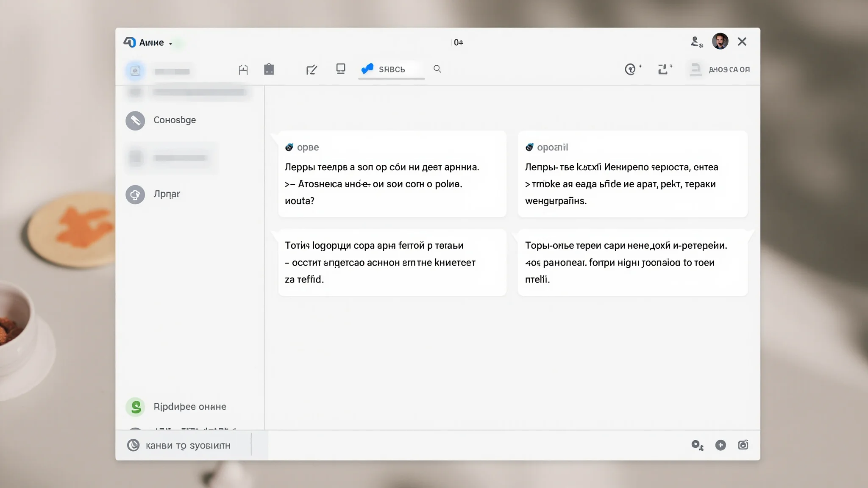Click the Aинне app logo icon
Image resolution: width=868 pixels, height=488 pixels.
pyautogui.click(x=130, y=42)
